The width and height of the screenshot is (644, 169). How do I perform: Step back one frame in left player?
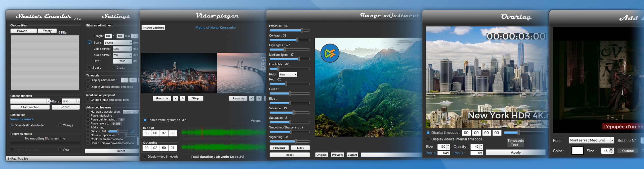coord(176,98)
